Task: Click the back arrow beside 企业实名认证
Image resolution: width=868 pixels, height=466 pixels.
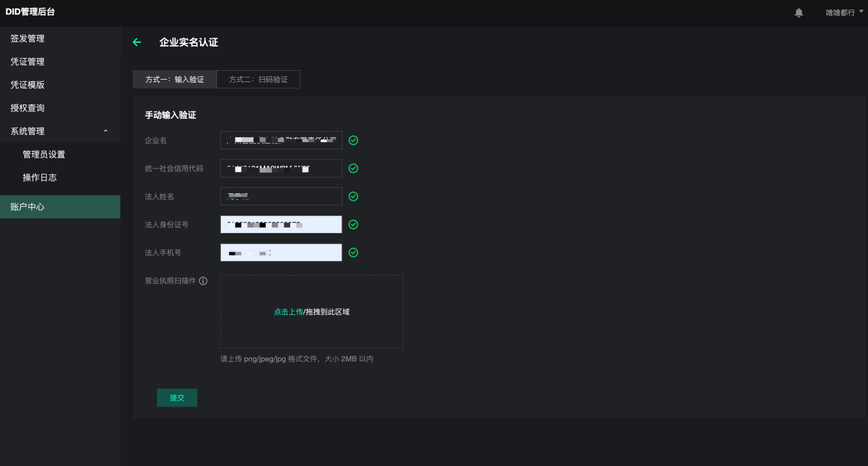Action: point(137,42)
